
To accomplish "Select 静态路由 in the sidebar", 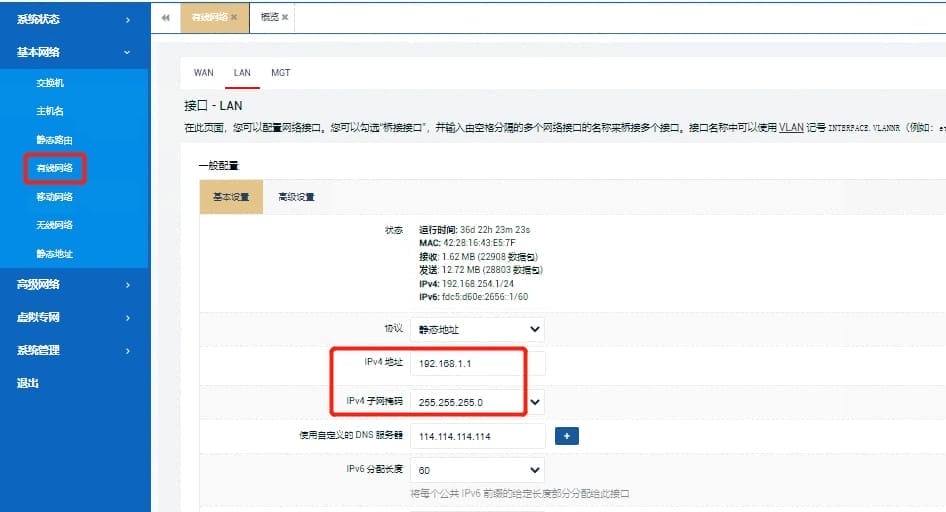I will [x=55, y=140].
